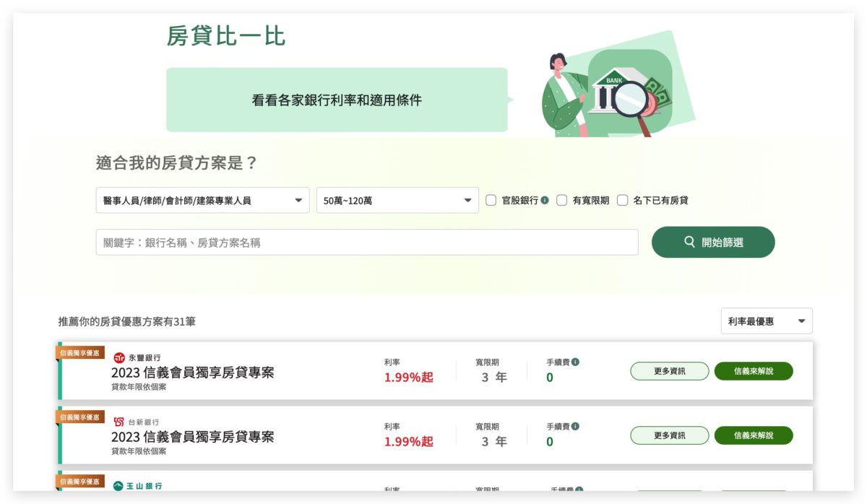The width and height of the screenshot is (867, 504).
Task: Check the 名下已有房貸 checkbox
Action: coord(622,201)
